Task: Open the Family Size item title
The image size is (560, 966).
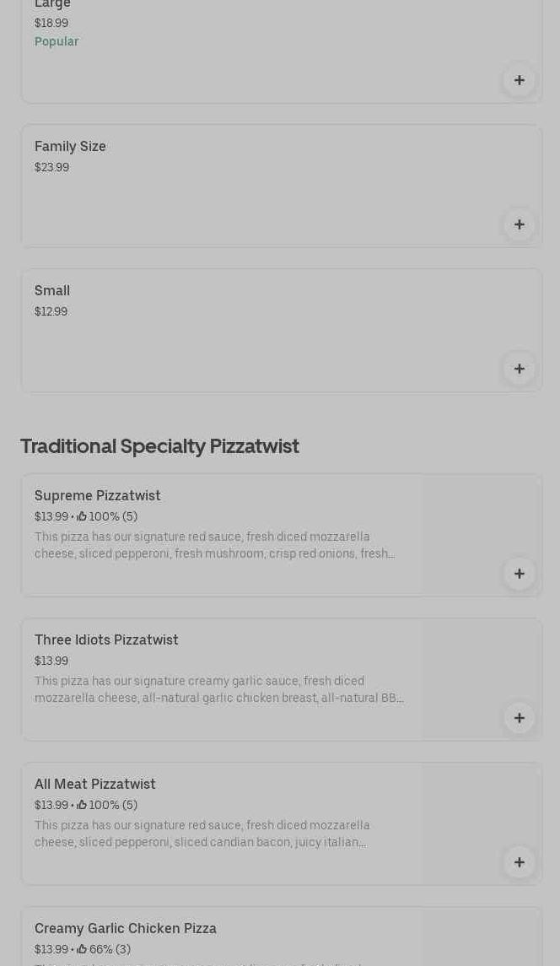Action: point(70,146)
